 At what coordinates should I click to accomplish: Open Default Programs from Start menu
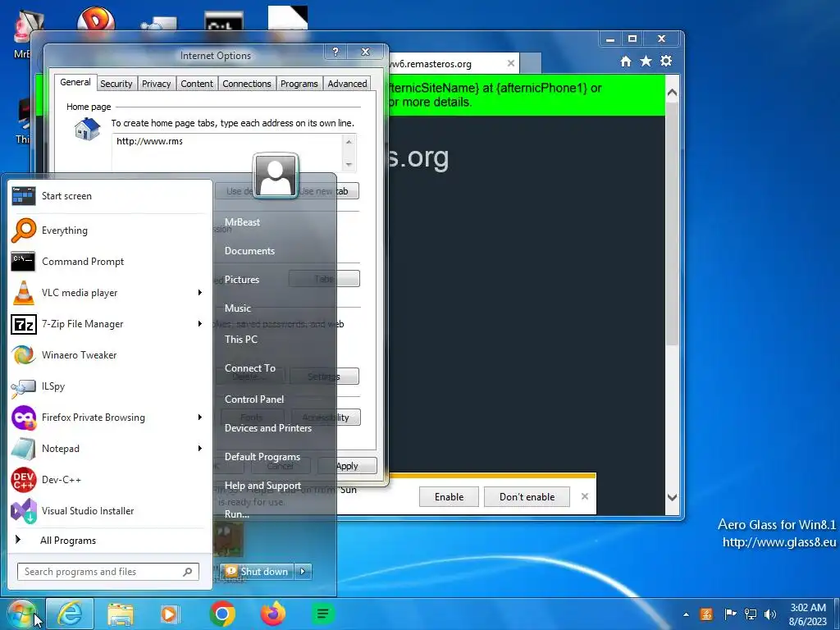[x=262, y=457]
